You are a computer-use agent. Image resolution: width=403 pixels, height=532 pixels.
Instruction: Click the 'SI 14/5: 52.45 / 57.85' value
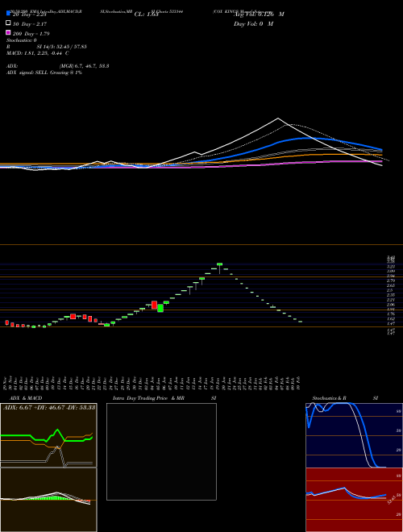(62, 47)
